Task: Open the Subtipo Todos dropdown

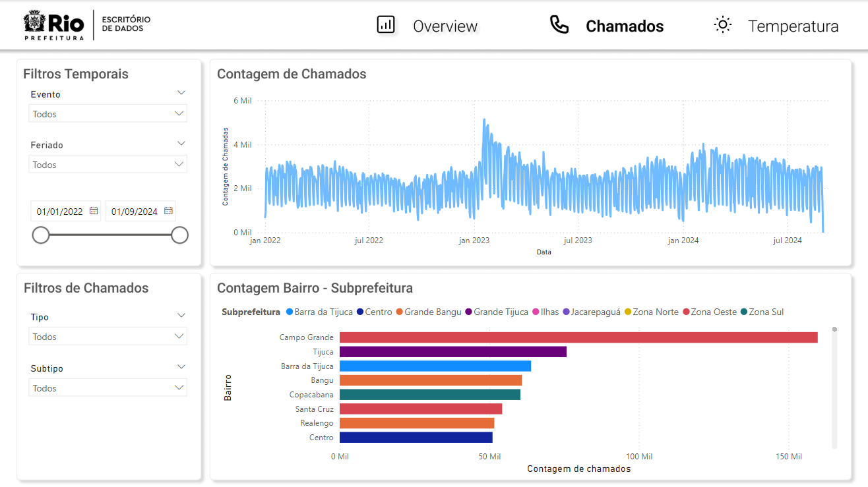Action: point(108,387)
